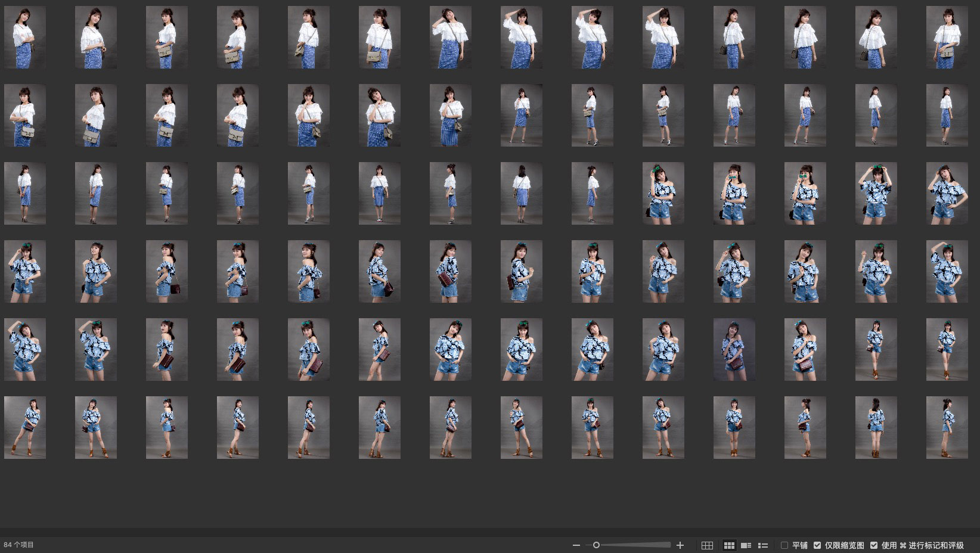Select the last thumbnail in the third row
The height and width of the screenshot is (553, 980).
[x=947, y=193]
